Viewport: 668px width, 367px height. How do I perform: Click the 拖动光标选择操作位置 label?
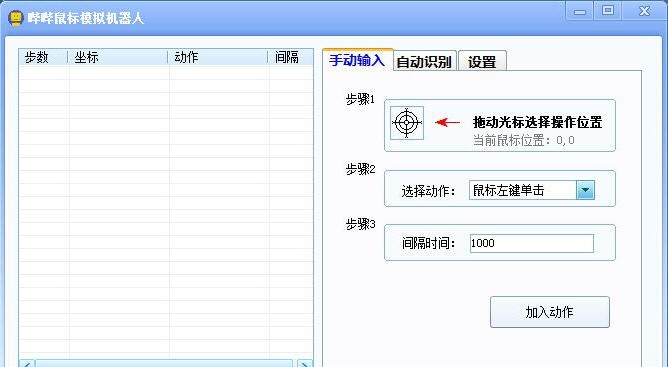coord(538,122)
